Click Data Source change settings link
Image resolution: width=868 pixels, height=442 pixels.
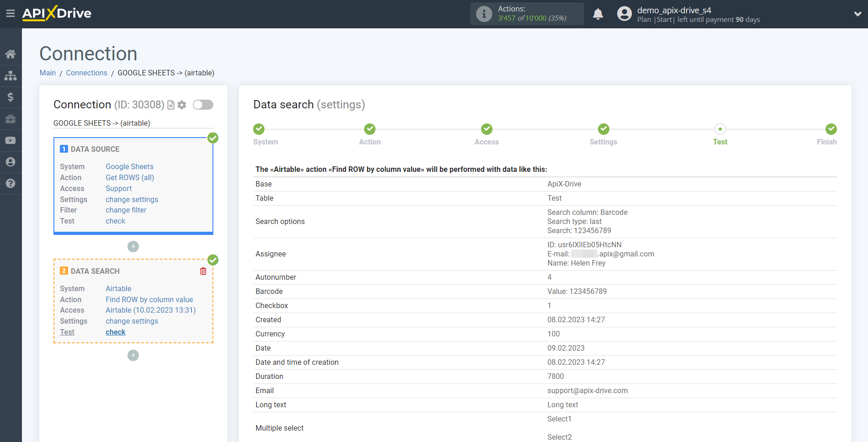(x=132, y=199)
